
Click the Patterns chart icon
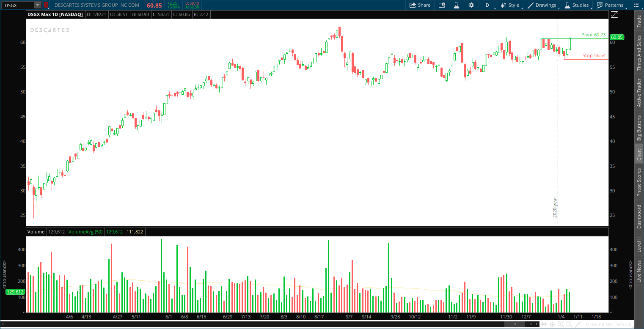click(600, 5)
